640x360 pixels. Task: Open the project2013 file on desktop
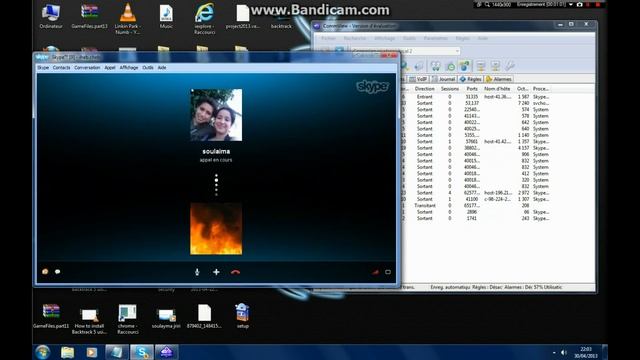[x=243, y=16]
